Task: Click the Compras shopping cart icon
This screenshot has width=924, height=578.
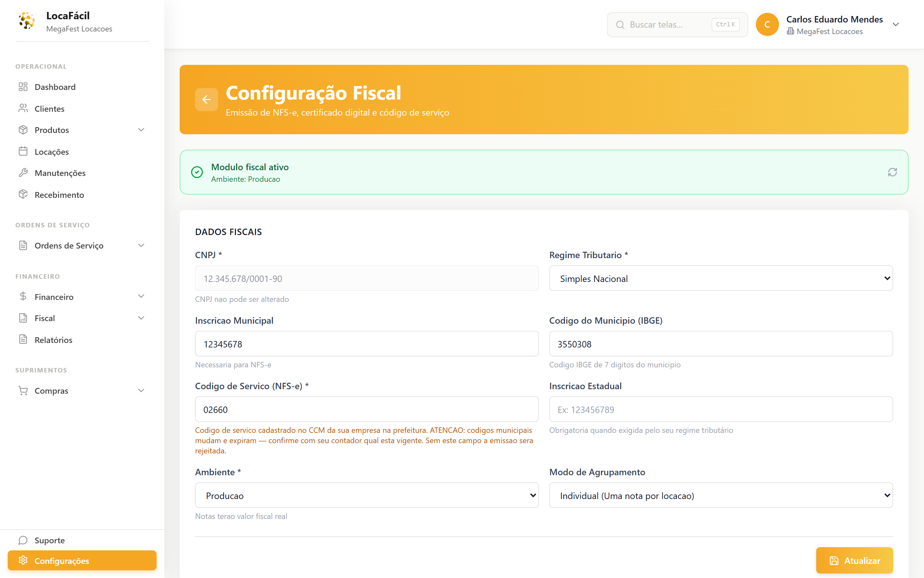Action: pyautogui.click(x=23, y=391)
